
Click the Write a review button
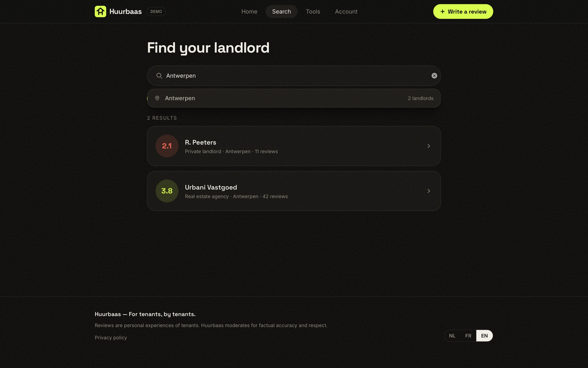coord(463,11)
